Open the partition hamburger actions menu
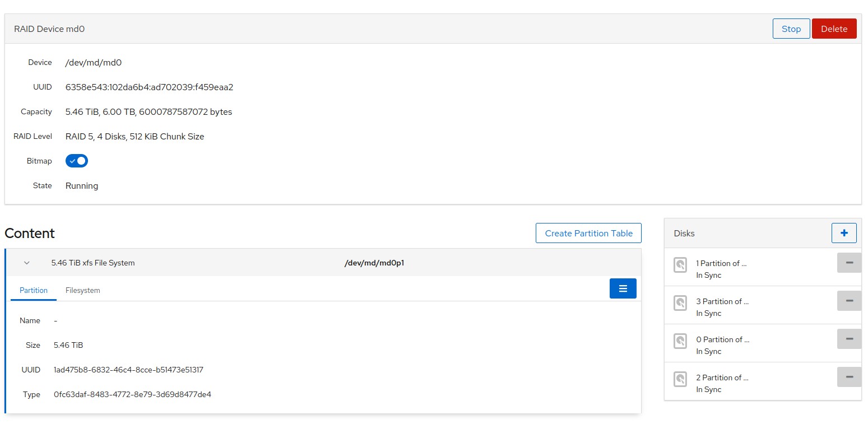 pos(623,288)
